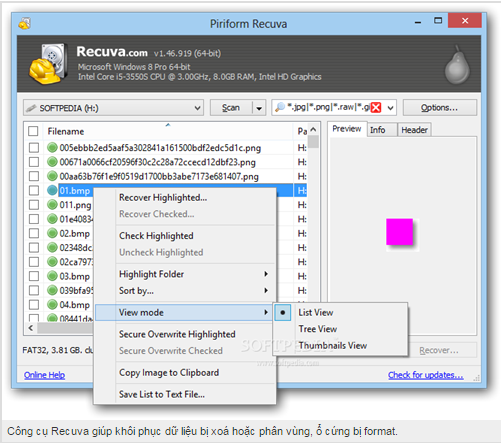Image resolution: width=501 pixels, height=443 pixels.
Task: Check the box for 03.bmp
Action: tap(34, 276)
